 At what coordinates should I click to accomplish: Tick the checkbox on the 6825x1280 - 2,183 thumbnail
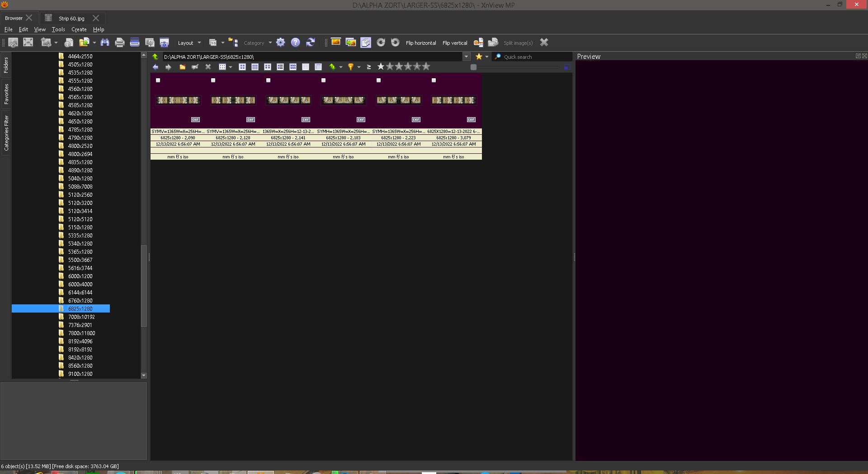(x=324, y=81)
